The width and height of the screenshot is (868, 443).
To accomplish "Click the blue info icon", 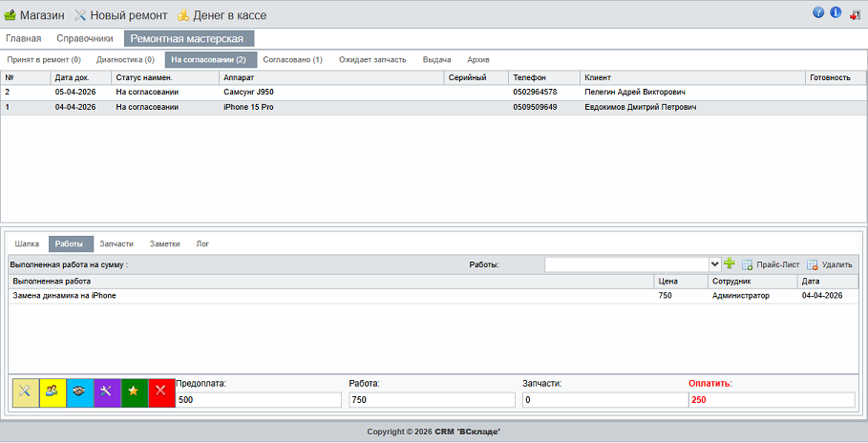I will [x=836, y=13].
